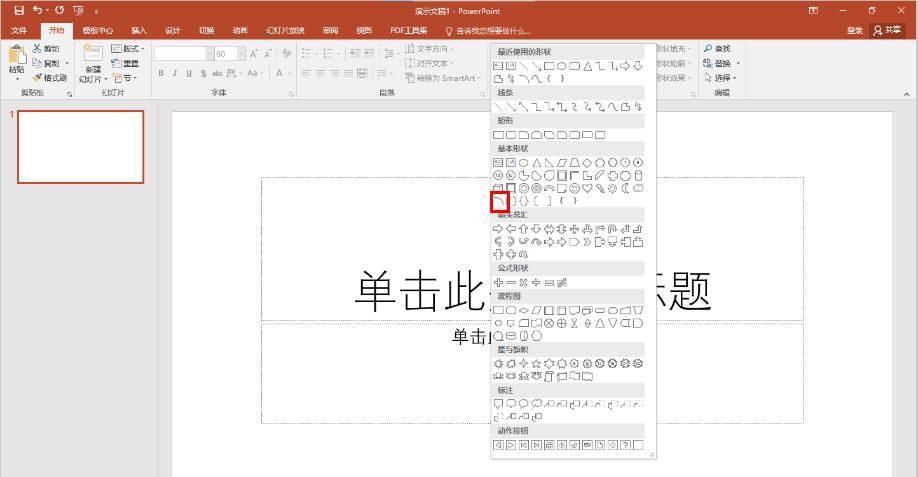Switch to the Design tab
This screenshot has width=918, height=477.
click(173, 30)
